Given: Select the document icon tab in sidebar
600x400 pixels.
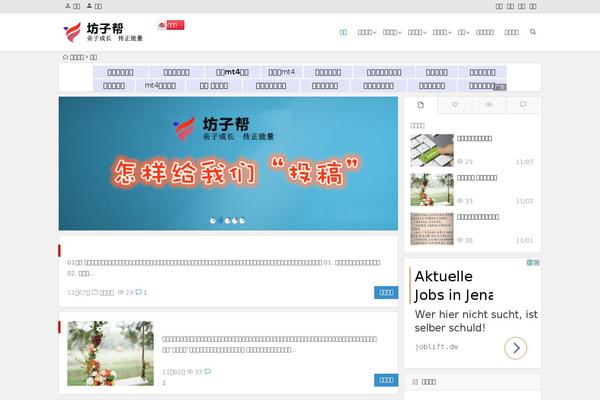Looking at the screenshot, I should [x=421, y=105].
